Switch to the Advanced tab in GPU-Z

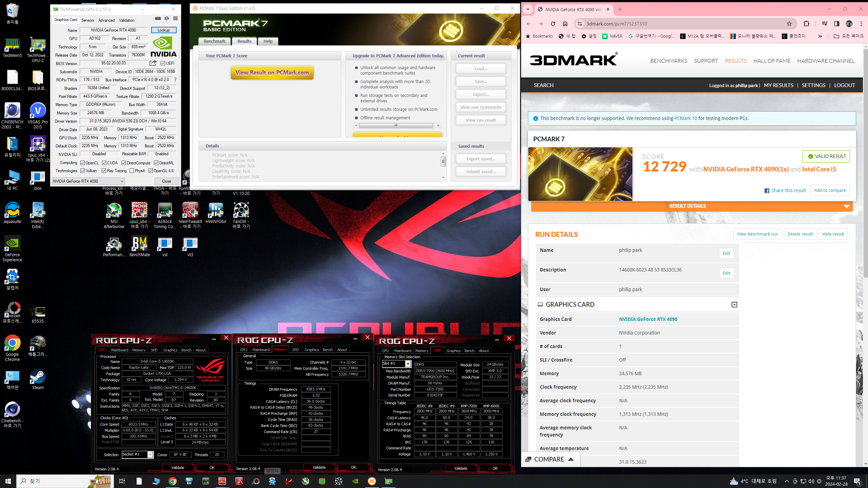click(x=106, y=20)
